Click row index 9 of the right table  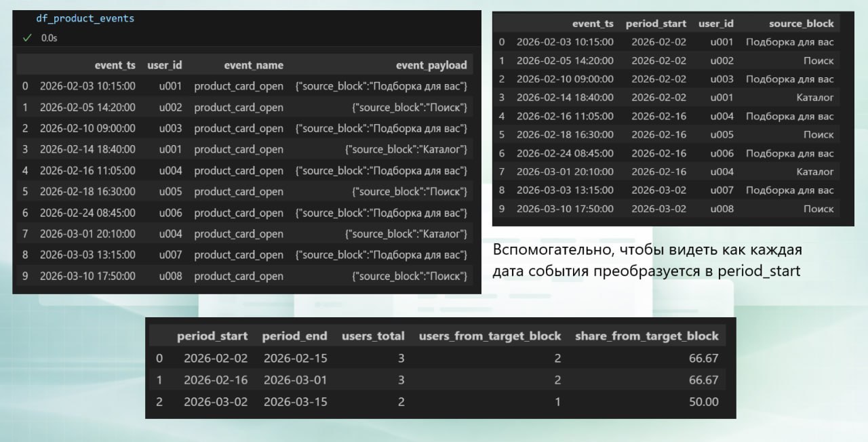pyautogui.click(x=502, y=209)
